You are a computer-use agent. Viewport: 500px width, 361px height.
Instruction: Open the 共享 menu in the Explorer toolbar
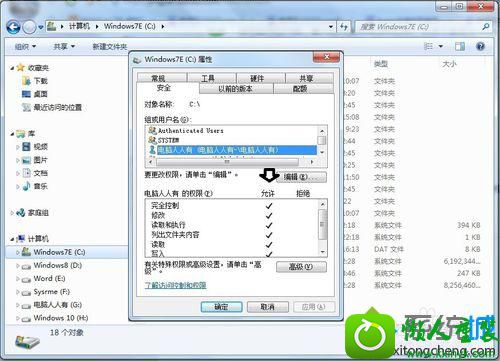coord(64,47)
